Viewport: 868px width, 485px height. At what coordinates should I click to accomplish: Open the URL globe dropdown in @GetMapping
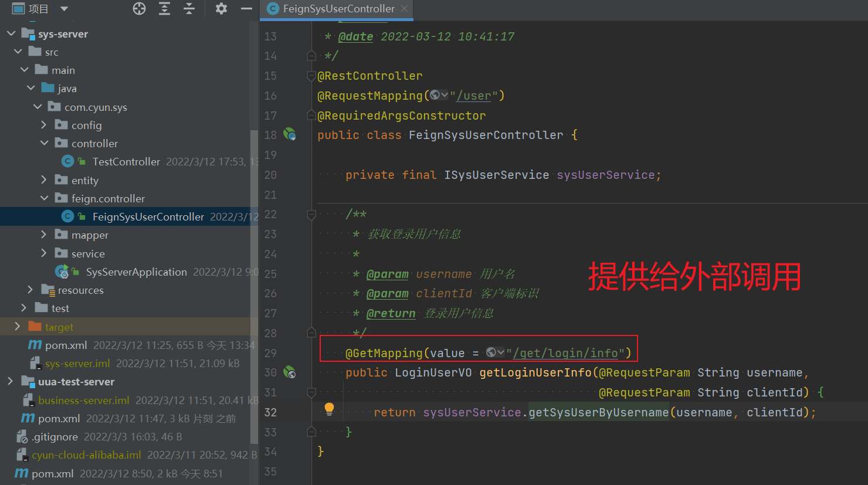[x=495, y=352]
